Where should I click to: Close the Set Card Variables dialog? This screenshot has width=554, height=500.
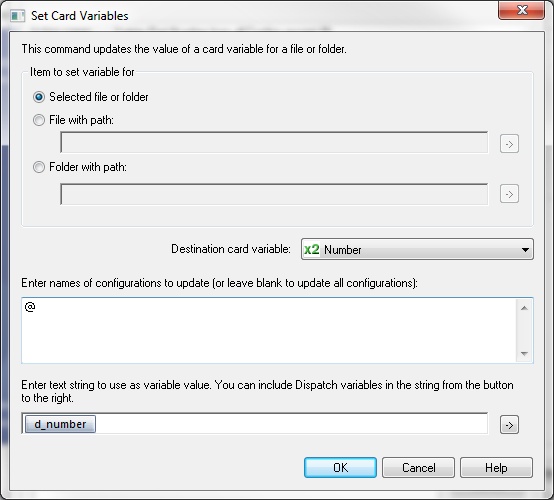(x=521, y=10)
